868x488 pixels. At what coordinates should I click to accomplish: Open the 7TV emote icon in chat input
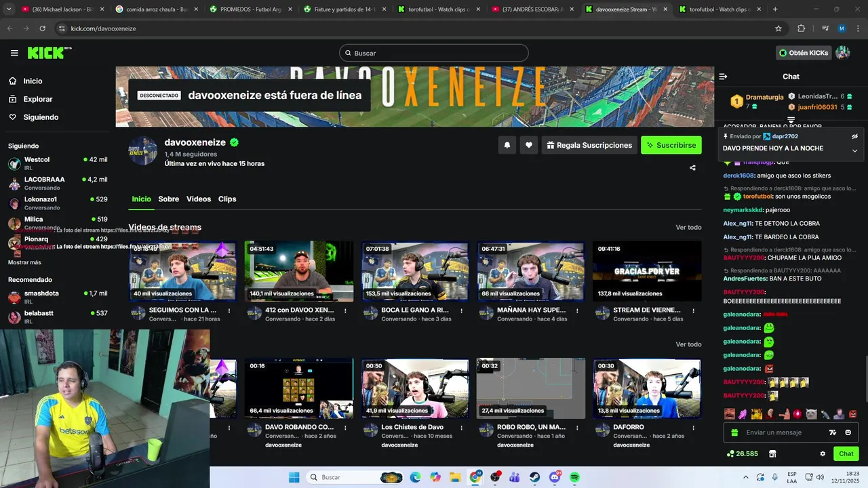click(x=833, y=432)
